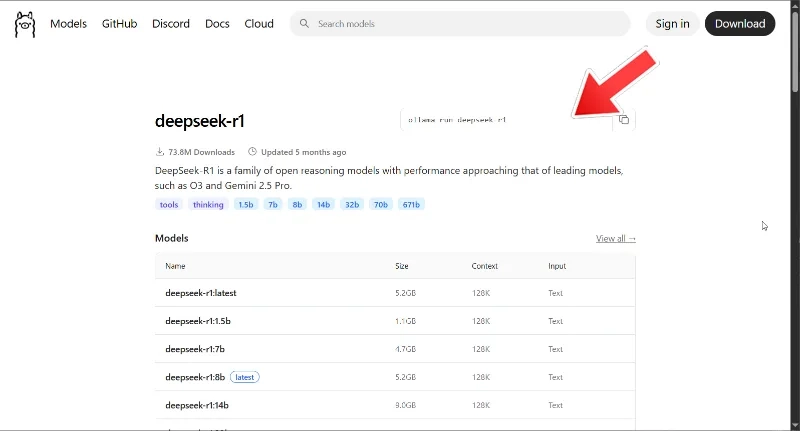The width and height of the screenshot is (800, 431).
Task: Click the Ollama llama logo
Action: pos(24,24)
